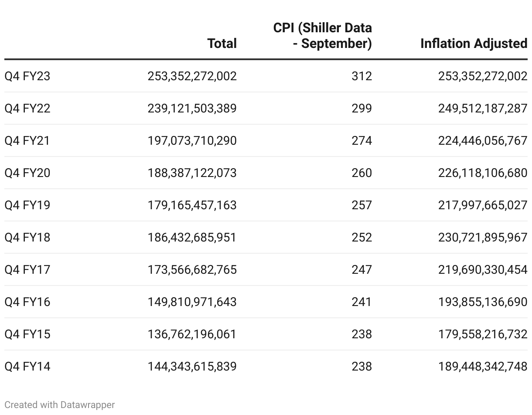The image size is (532, 415).
Task: Click the CPI value 274
Action: (x=361, y=141)
